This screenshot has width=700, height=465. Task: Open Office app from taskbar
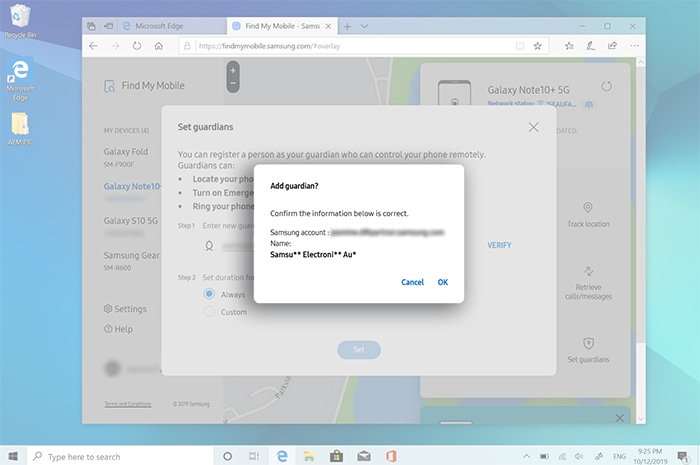click(391, 456)
